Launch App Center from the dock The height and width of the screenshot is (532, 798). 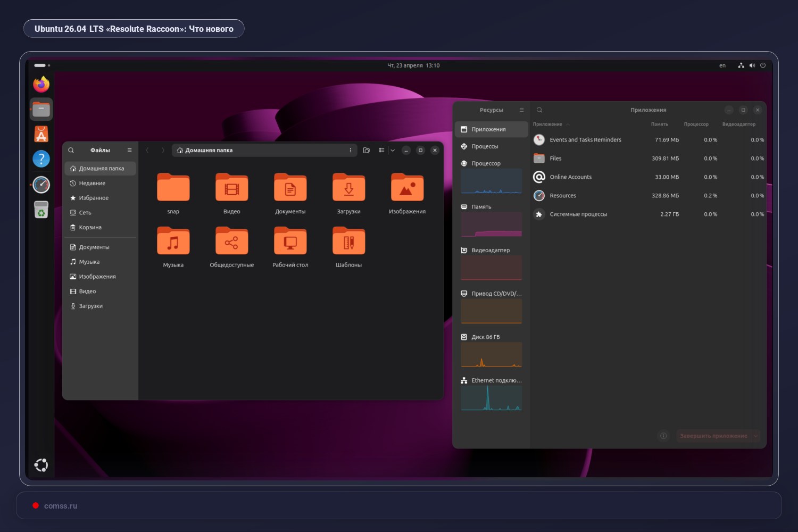(41, 134)
